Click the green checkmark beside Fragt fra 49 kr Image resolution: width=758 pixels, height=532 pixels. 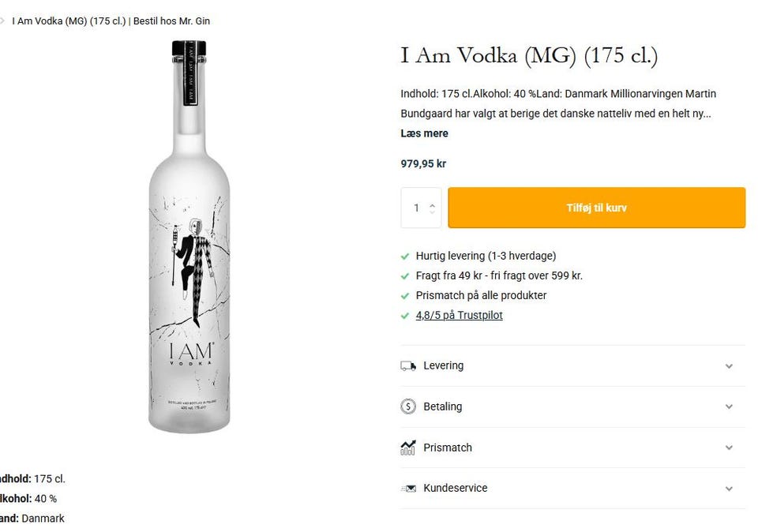pos(406,276)
